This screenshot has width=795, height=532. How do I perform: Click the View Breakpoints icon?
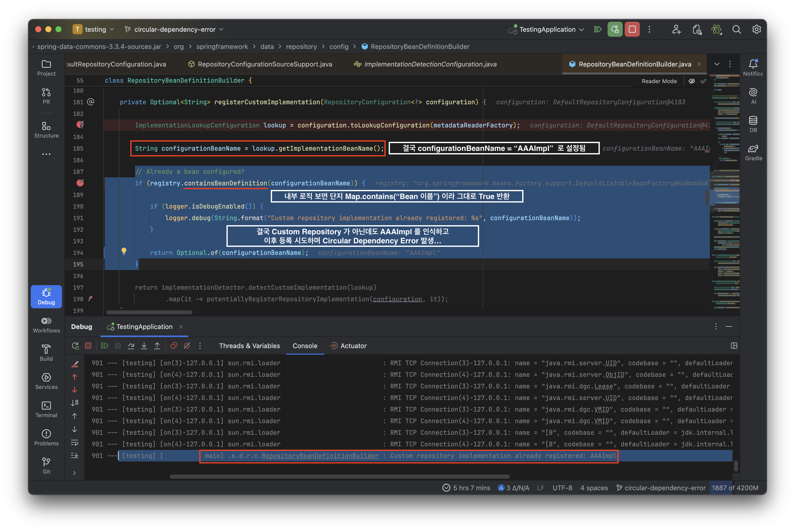click(x=174, y=346)
